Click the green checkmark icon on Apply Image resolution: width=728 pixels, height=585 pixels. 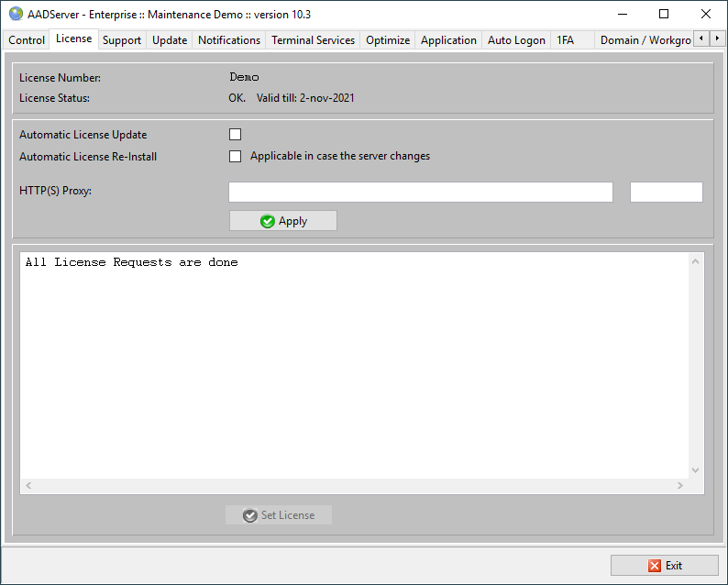tap(268, 221)
